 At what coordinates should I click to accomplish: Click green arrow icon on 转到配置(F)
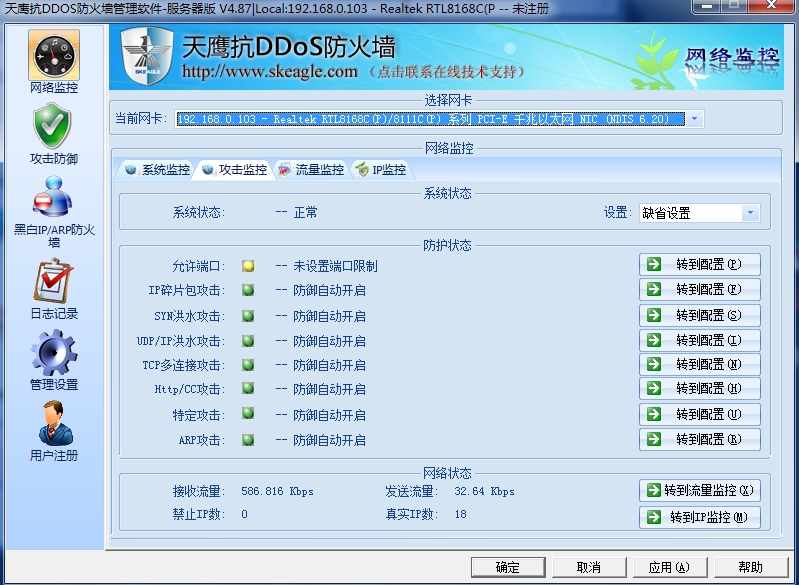(x=654, y=289)
